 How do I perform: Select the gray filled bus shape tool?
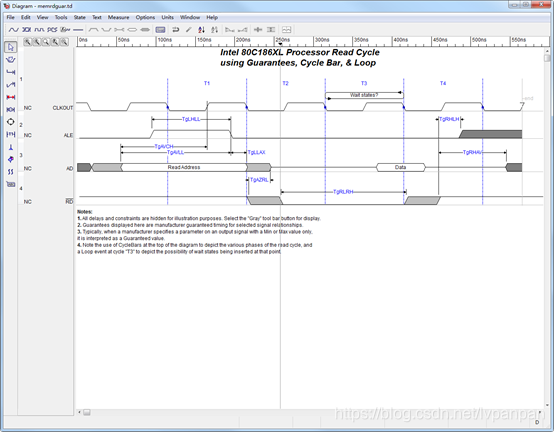tap(145, 30)
